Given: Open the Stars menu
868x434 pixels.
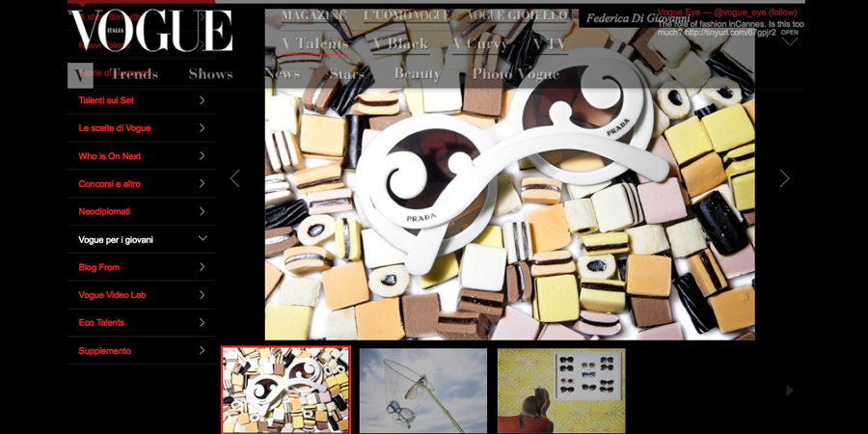Looking at the screenshot, I should 347,74.
